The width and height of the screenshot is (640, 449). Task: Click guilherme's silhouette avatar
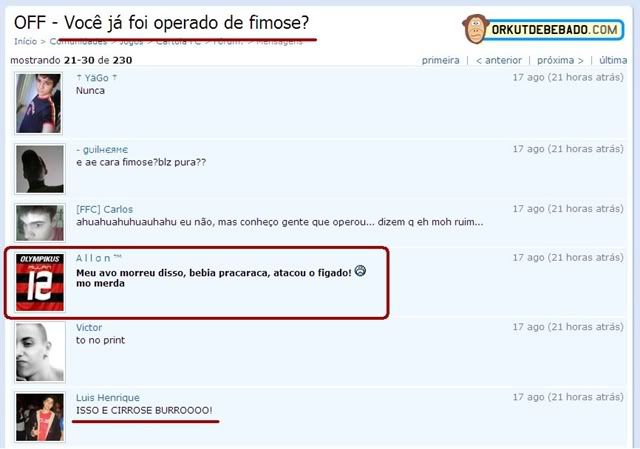(40, 169)
